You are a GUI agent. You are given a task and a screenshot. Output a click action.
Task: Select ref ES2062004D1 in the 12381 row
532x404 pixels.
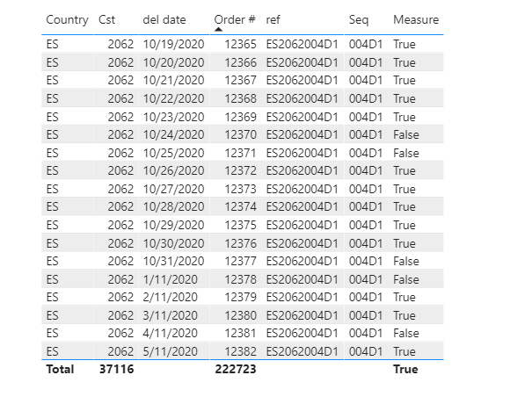(302, 333)
